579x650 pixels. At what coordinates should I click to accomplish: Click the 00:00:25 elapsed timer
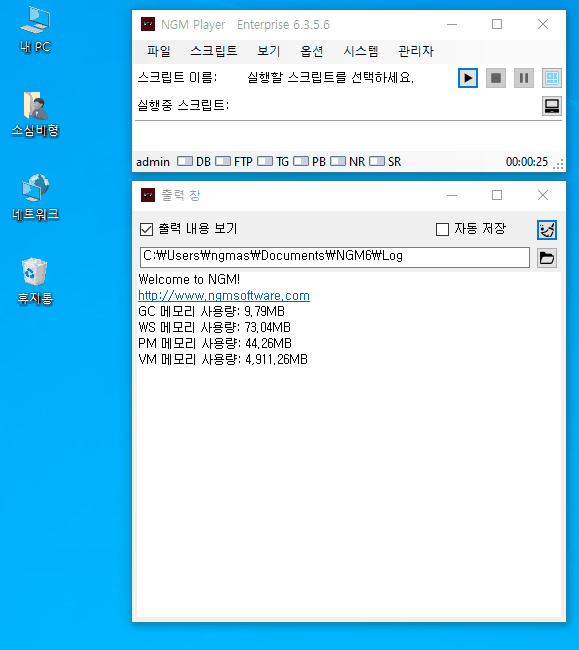click(x=527, y=162)
